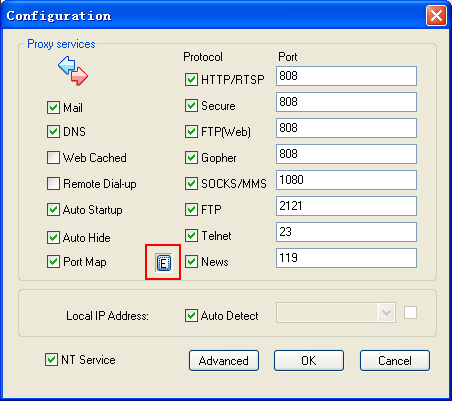Select the HTTP/RTSP port field
This screenshot has width=452, height=401.
tap(346, 76)
